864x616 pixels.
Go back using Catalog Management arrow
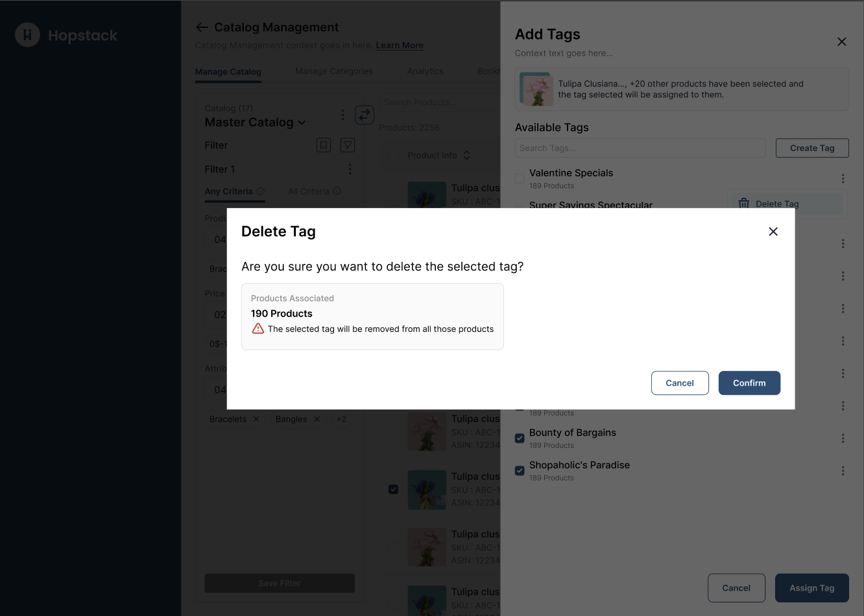(202, 27)
